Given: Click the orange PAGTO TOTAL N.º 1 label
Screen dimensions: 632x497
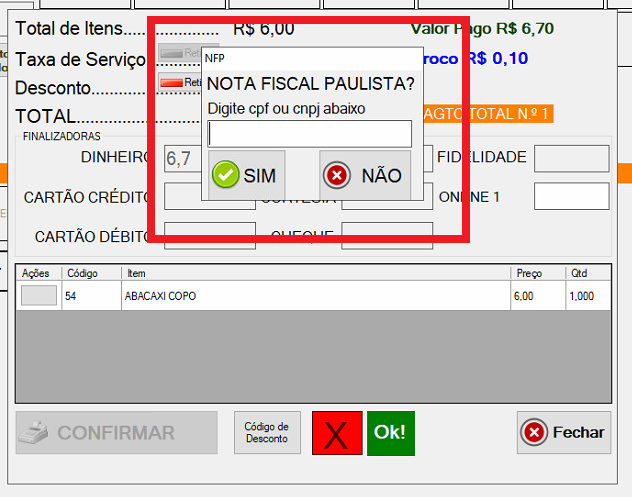Looking at the screenshot, I should click(x=488, y=114).
